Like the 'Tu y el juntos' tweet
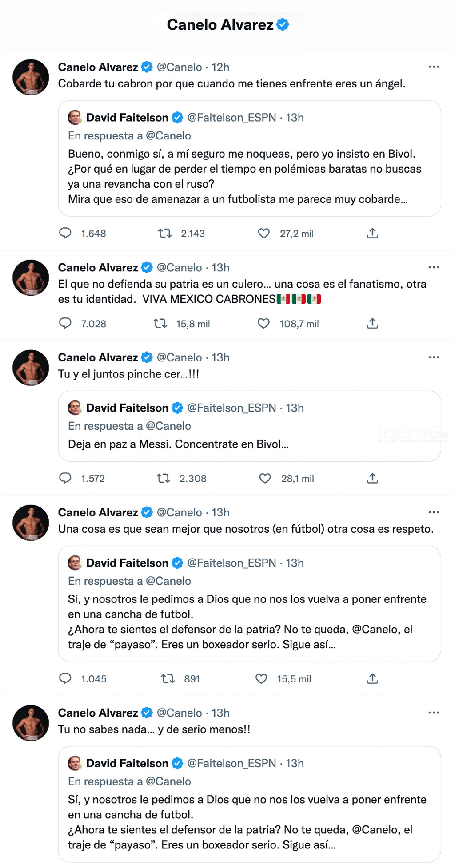 (265, 478)
